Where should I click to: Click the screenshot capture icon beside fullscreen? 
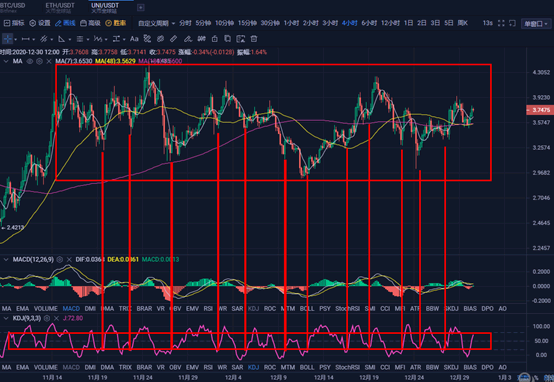coord(512,23)
